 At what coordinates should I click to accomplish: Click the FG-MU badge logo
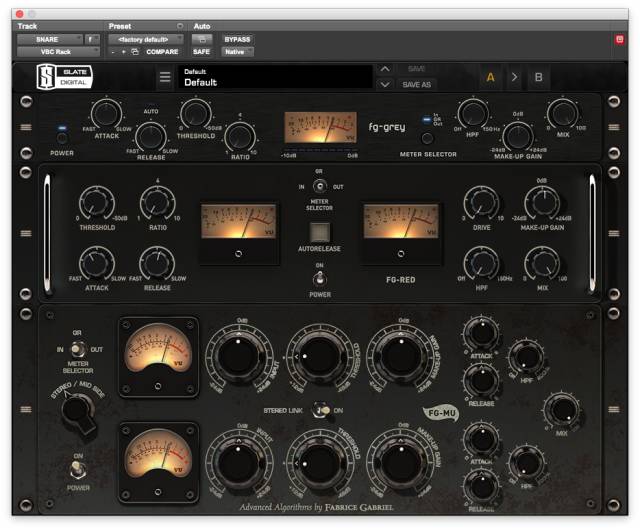click(441, 414)
